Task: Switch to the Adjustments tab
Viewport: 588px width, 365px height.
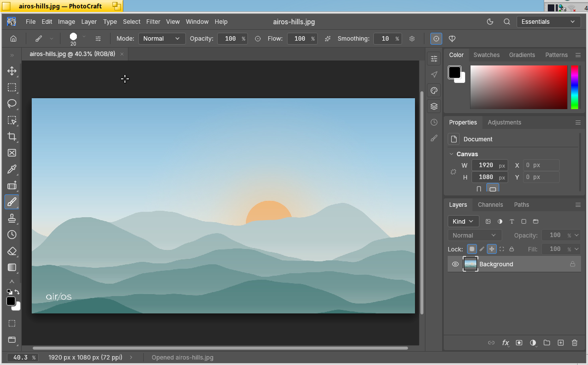Action: pyautogui.click(x=504, y=122)
